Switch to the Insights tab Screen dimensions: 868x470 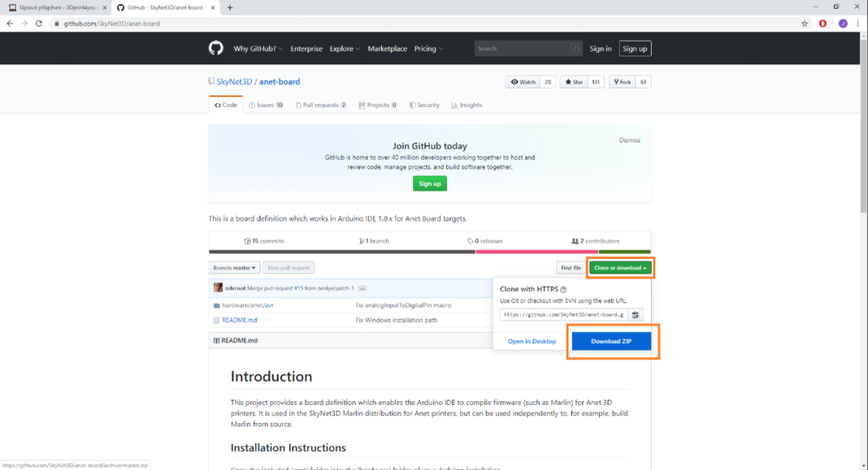pos(467,105)
